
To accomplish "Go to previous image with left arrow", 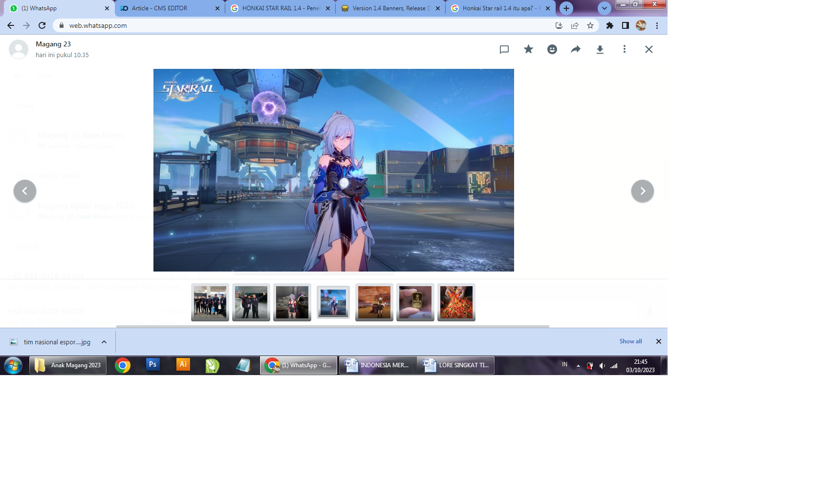I will (x=25, y=191).
